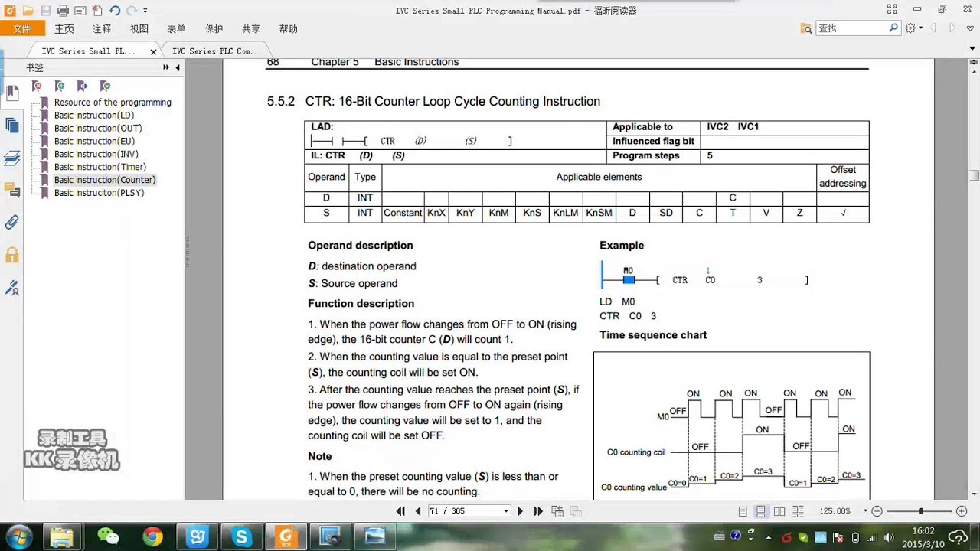Expand bookmarks panel options double arrow
980x551 pixels.
coord(166,67)
